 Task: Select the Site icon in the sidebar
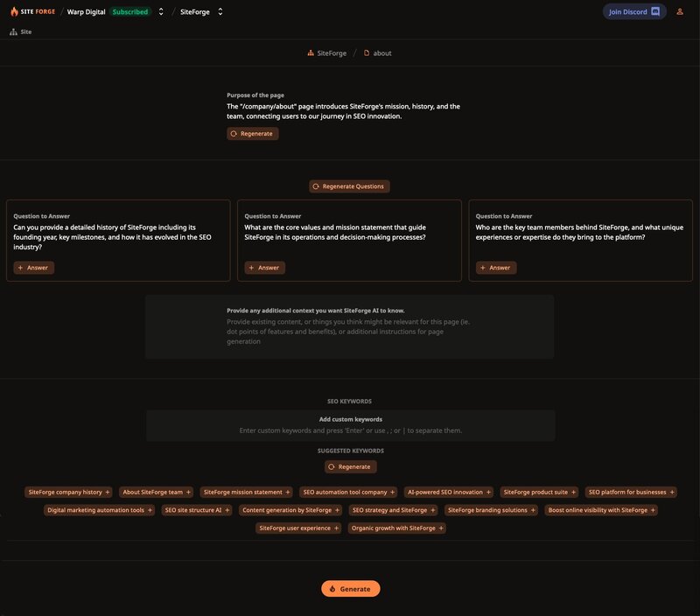point(12,31)
